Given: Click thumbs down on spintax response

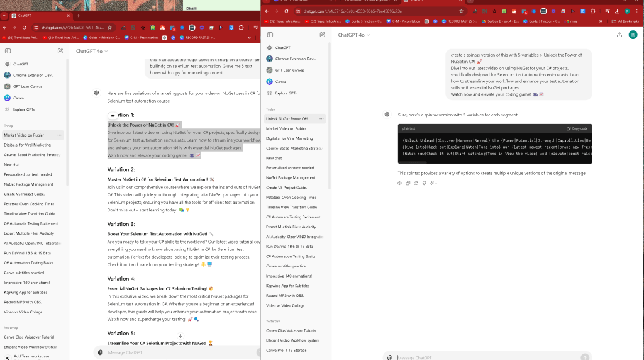Looking at the screenshot, I should click(425, 183).
